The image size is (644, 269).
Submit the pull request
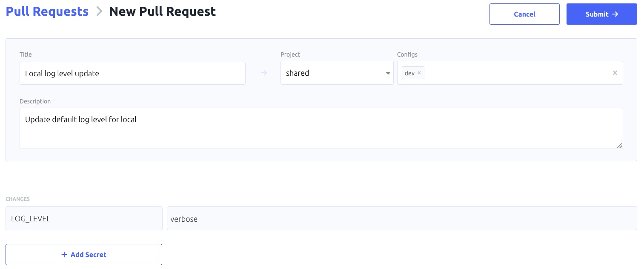(x=601, y=14)
